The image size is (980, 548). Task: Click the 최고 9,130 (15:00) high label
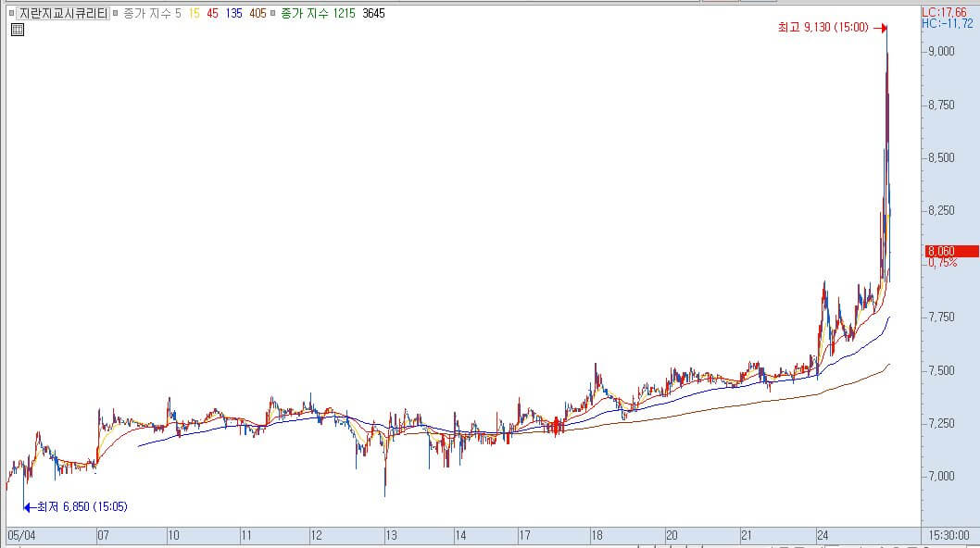pyautogui.click(x=823, y=28)
